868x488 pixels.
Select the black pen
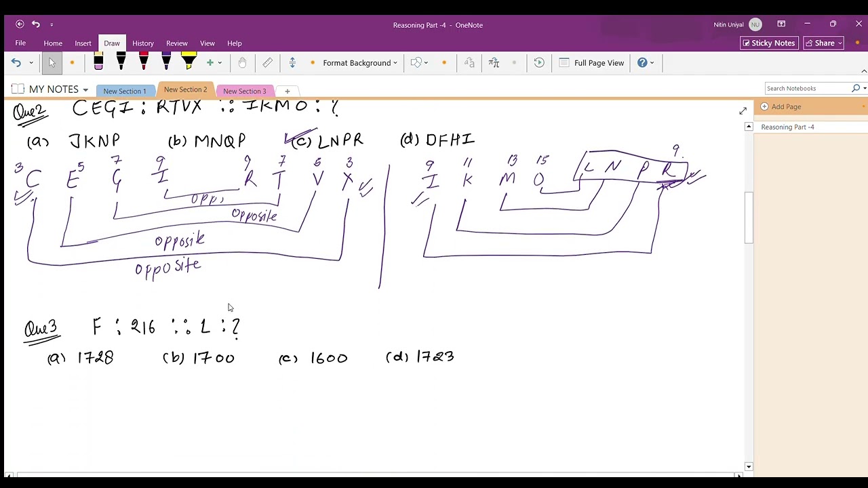pos(121,62)
